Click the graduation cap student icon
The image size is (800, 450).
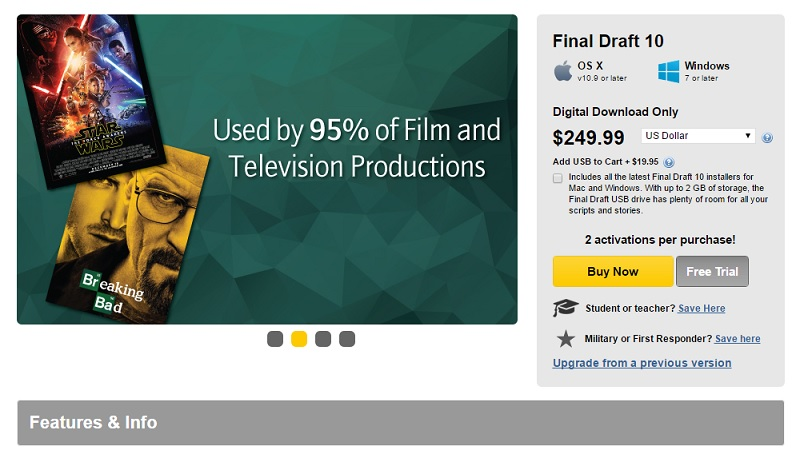click(565, 308)
